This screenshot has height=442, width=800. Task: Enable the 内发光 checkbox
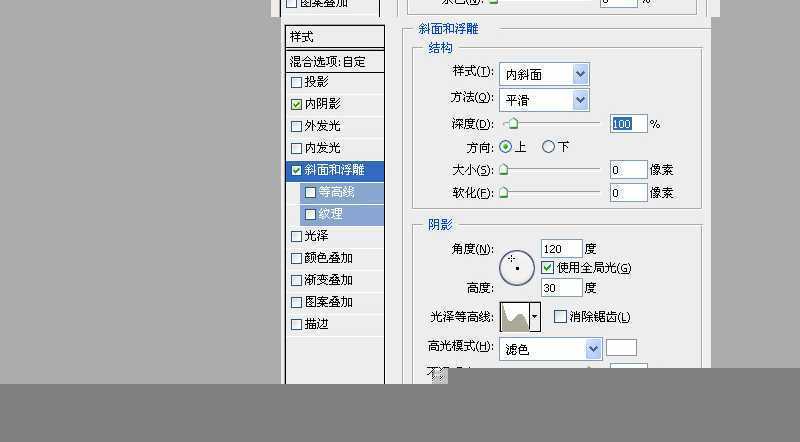(x=296, y=149)
